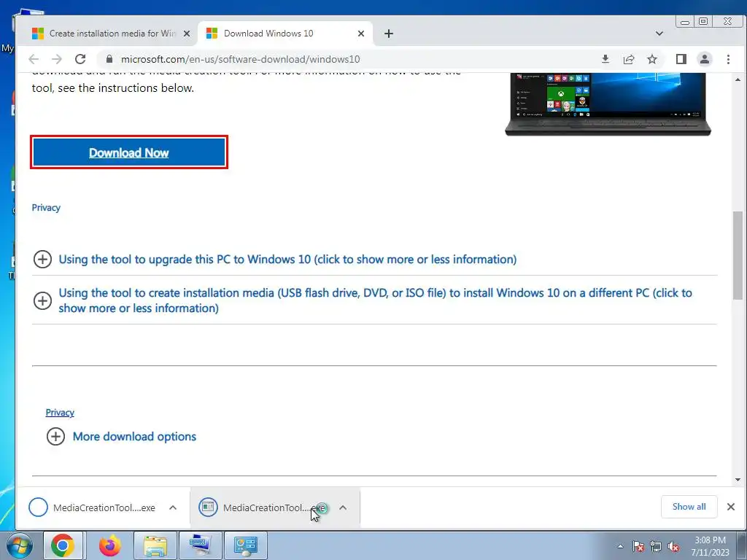This screenshot has height=560, width=747.
Task: Click the address bar URL
Action: 241,59
